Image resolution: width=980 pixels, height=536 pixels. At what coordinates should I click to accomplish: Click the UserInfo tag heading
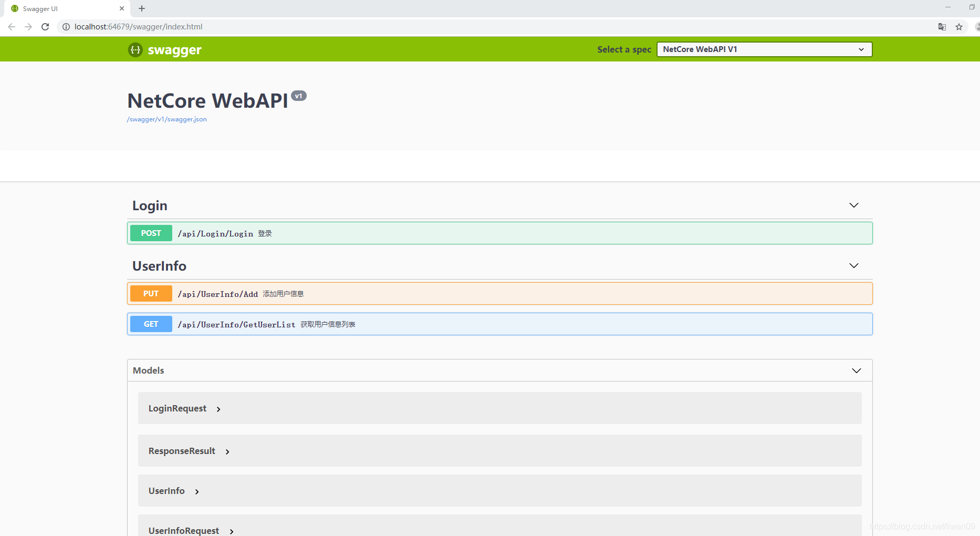pyautogui.click(x=159, y=266)
